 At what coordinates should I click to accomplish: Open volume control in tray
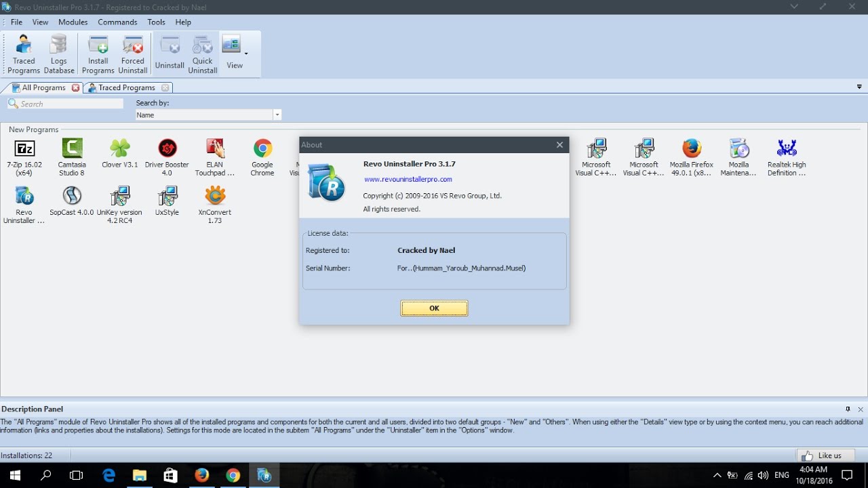click(x=764, y=476)
